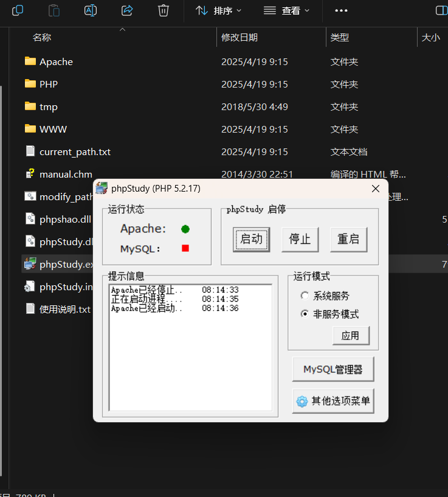Click the 文件夹 type of the PHP row
Screen dimensions: 448x497
344,85
